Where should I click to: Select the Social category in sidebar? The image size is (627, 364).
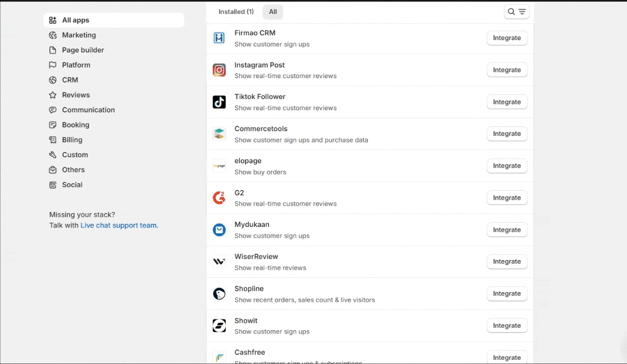(x=72, y=185)
